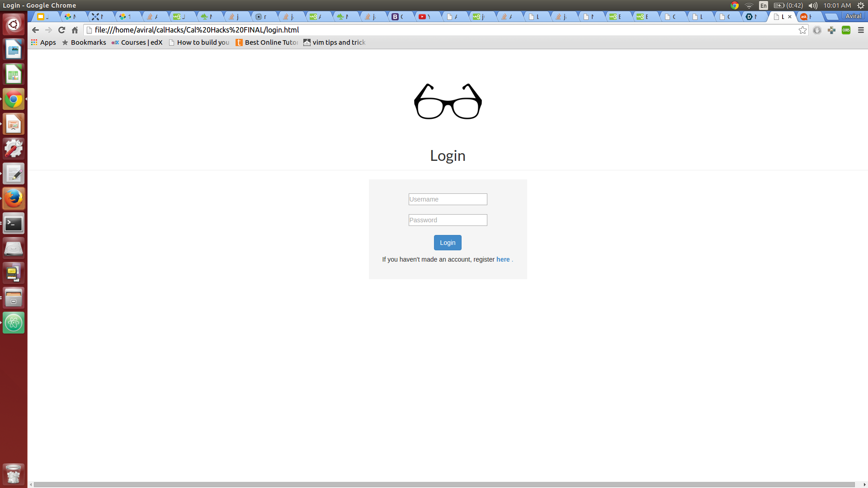Viewport: 868px width, 488px height.
Task: Open the Wi-Fi network indicator menu
Action: pyautogui.click(x=749, y=5)
